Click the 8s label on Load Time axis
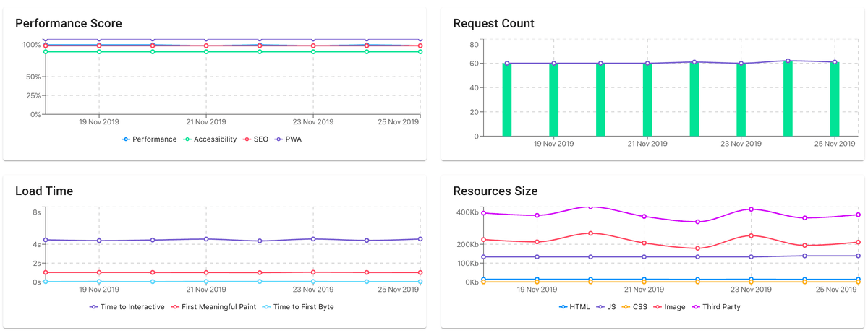The image size is (868, 333). point(36,212)
